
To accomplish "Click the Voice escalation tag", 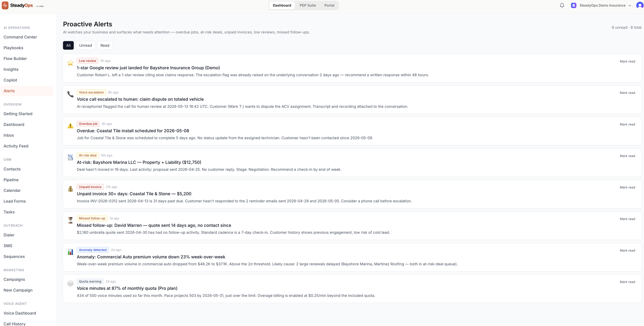I will coord(91,92).
